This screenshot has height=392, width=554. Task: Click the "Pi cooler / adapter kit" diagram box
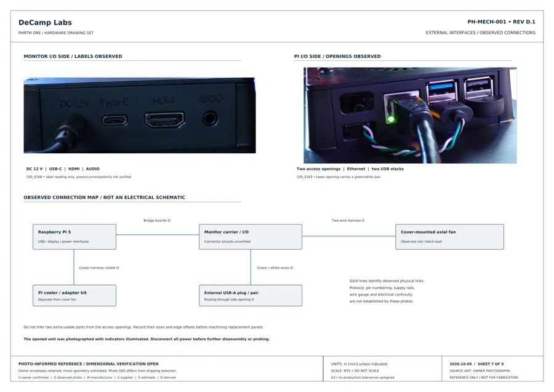[x=74, y=295]
